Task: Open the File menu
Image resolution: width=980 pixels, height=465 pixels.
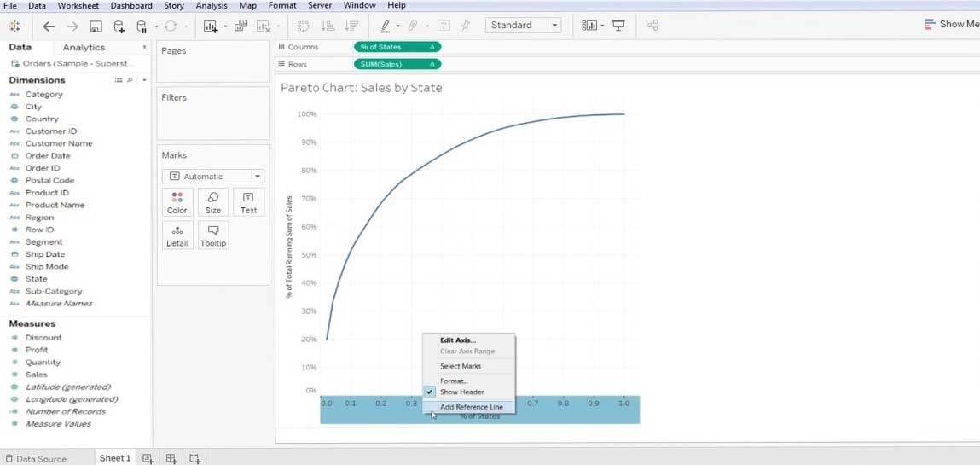Action: coord(10,5)
